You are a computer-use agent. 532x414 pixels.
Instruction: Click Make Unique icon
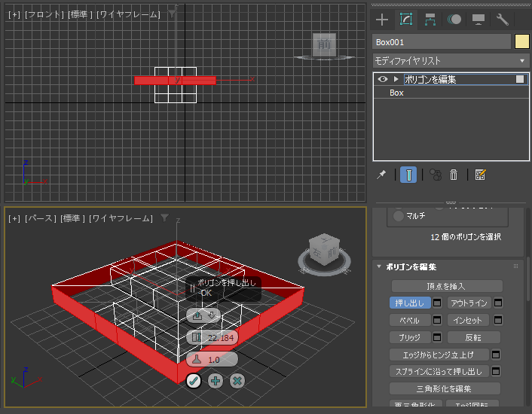click(x=436, y=175)
